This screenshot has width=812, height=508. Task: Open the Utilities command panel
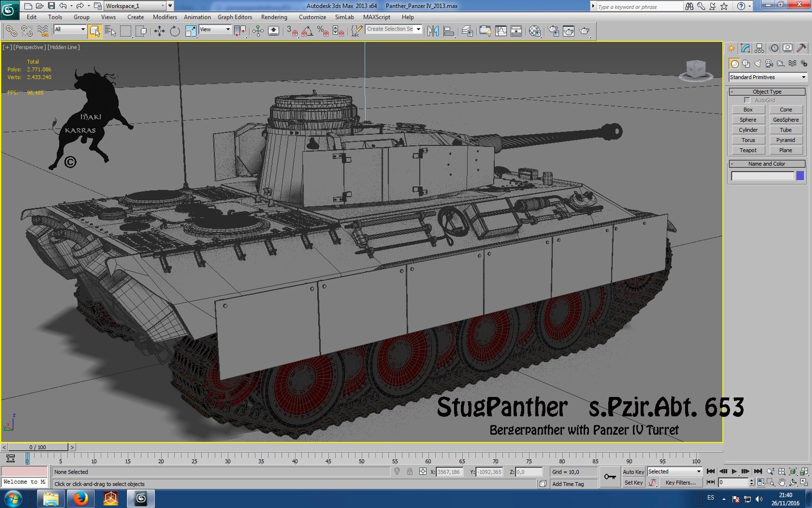(x=802, y=48)
